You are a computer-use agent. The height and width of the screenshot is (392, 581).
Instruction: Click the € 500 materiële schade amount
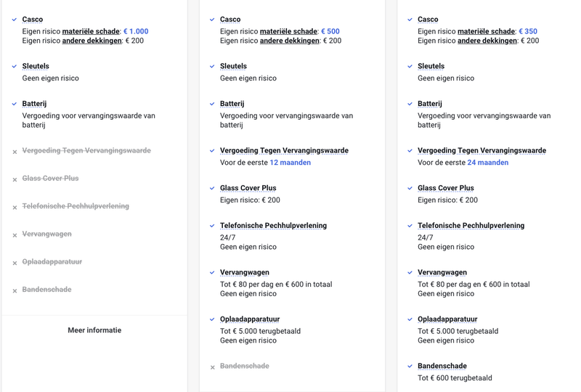pyautogui.click(x=330, y=31)
